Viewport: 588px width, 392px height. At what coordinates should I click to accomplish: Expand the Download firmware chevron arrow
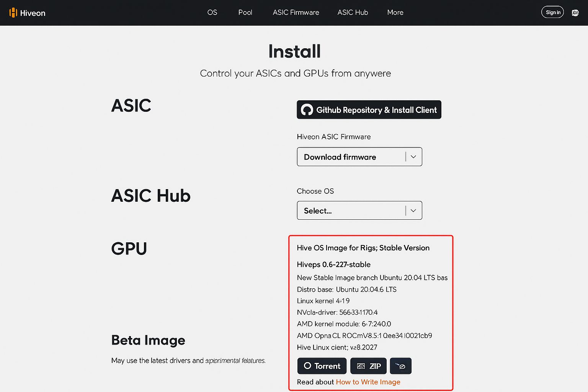click(413, 157)
